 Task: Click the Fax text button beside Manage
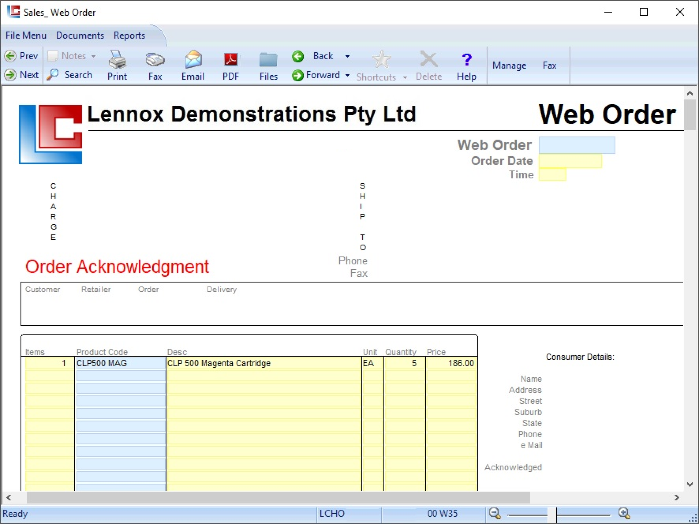click(549, 66)
